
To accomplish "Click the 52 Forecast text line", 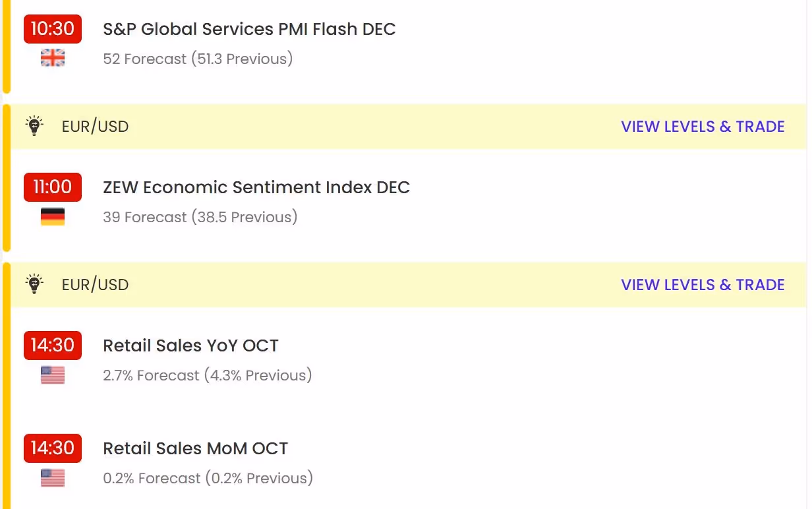I will click(x=198, y=59).
